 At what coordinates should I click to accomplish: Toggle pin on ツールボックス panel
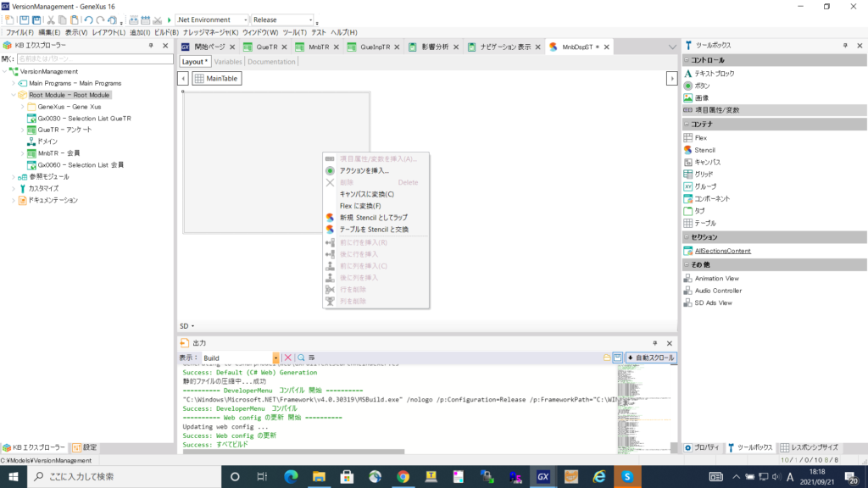pos(845,46)
